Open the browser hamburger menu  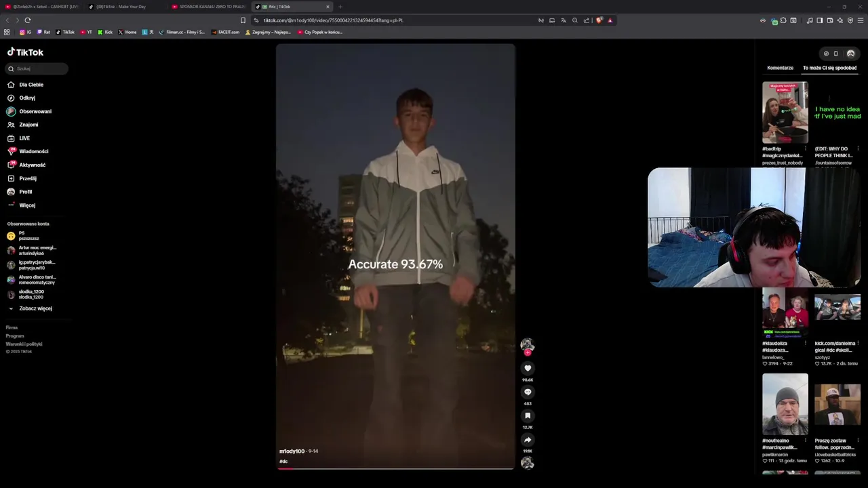pyautogui.click(x=861, y=20)
